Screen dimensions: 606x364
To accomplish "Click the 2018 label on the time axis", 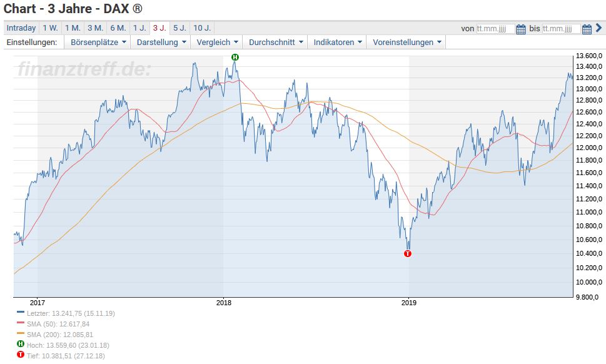I will (223, 303).
